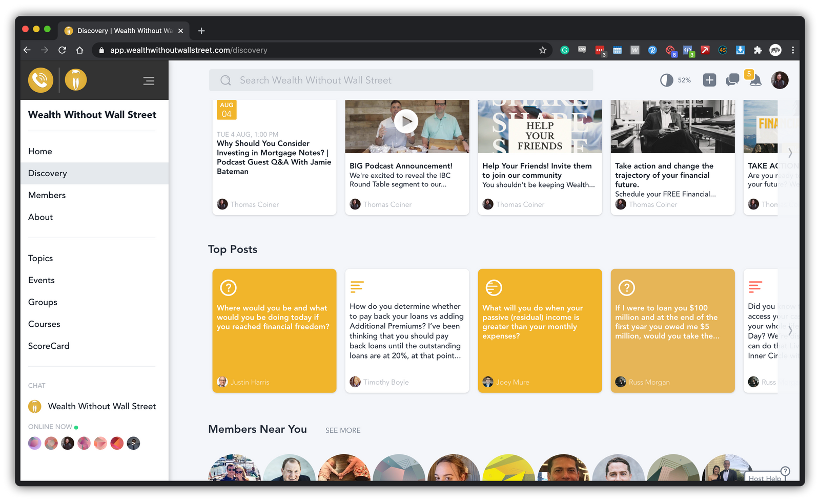The width and height of the screenshot is (820, 504).
Task: Click the 52% profile progress indicator
Action: [x=675, y=80]
